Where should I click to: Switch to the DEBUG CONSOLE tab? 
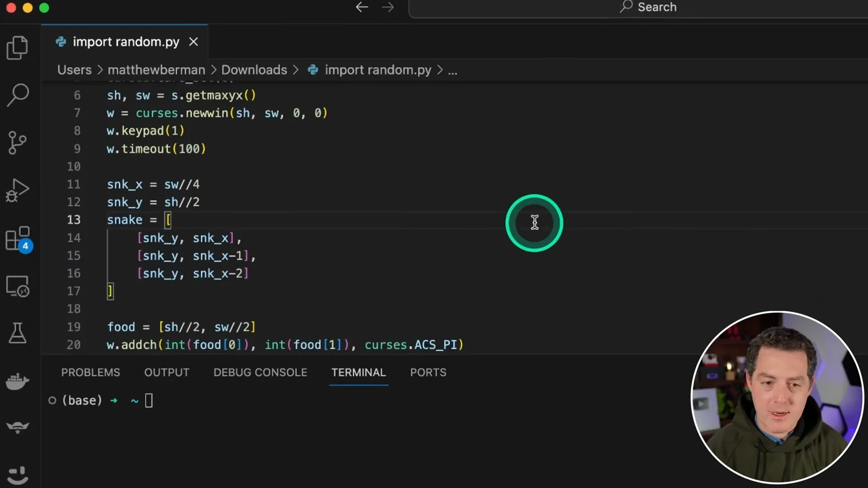pyautogui.click(x=260, y=373)
